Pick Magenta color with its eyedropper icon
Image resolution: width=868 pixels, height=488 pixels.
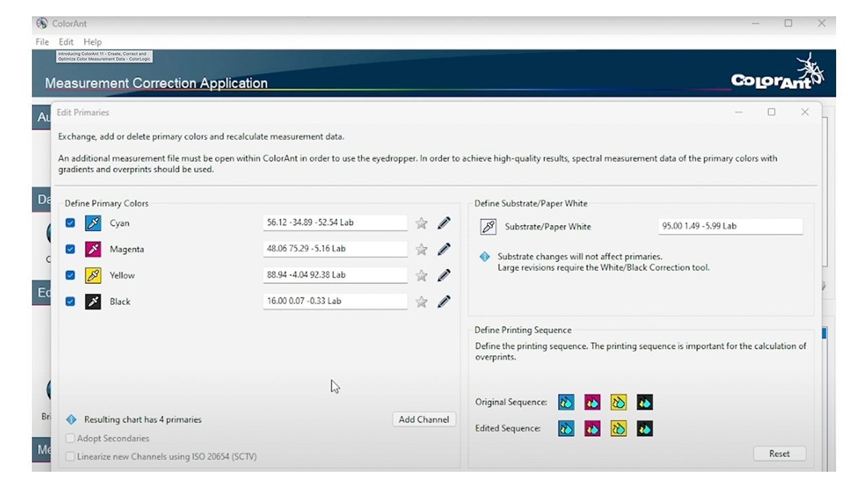coord(93,249)
